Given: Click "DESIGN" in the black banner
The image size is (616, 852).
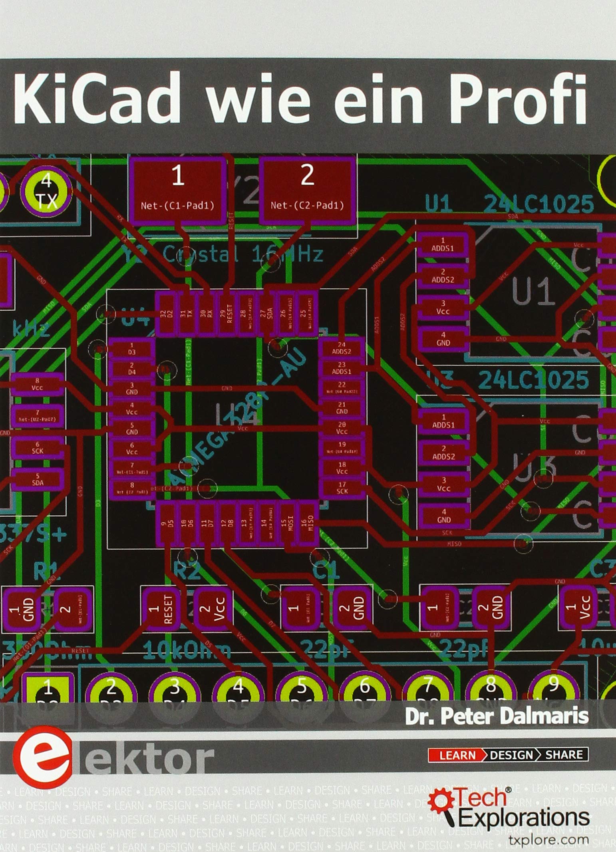Looking at the screenshot, I should pyautogui.click(x=511, y=755).
